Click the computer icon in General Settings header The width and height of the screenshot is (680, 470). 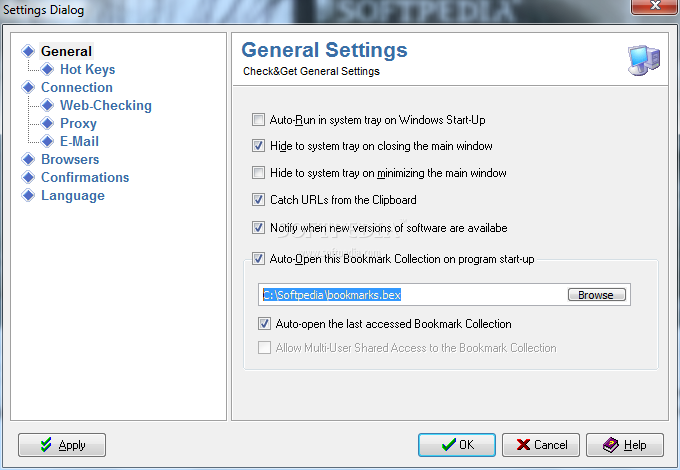[644, 60]
